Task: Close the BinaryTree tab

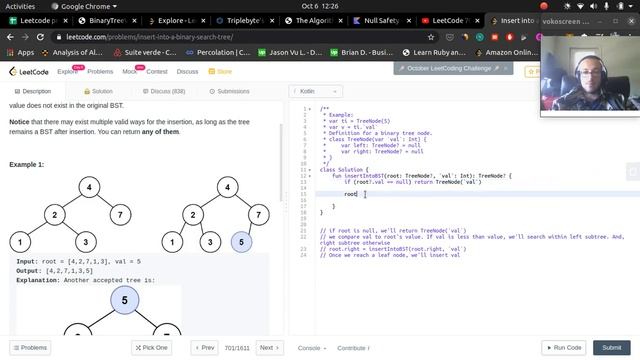Action: tap(134, 20)
